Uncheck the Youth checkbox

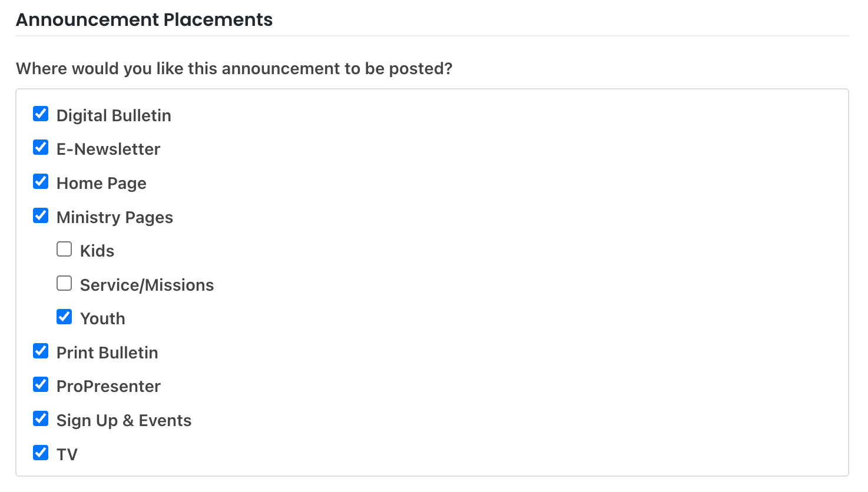[x=64, y=317]
